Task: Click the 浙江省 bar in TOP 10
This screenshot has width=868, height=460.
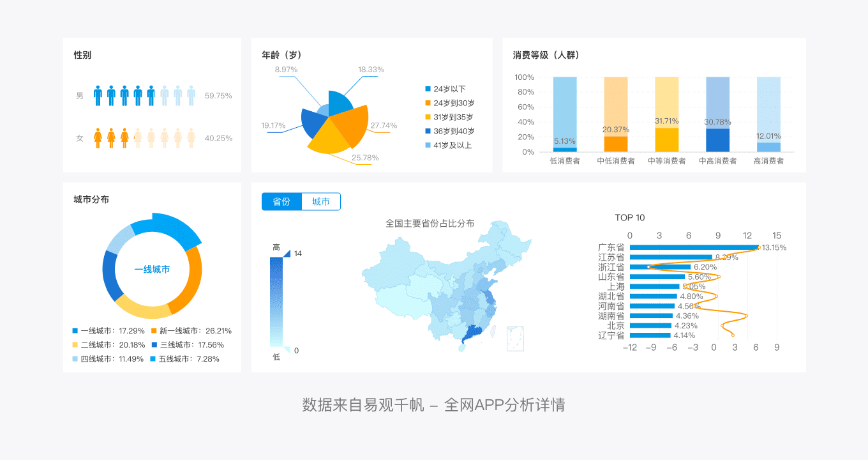Action: click(660, 267)
